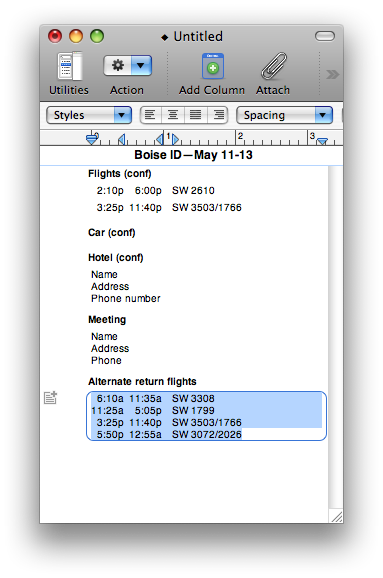Viewport: 383px width, 578px height.
Task: Click the toolbar toggle pill button
Action: (x=325, y=36)
